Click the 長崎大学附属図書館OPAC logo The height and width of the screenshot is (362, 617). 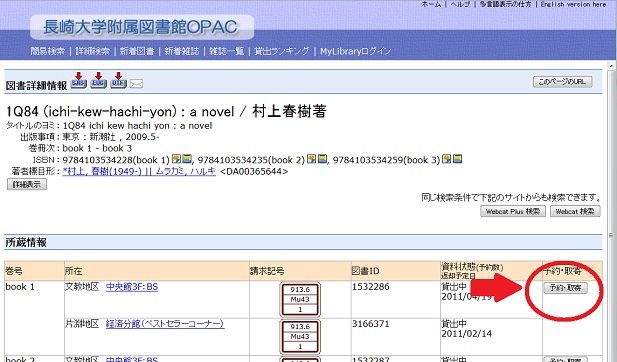(x=142, y=27)
